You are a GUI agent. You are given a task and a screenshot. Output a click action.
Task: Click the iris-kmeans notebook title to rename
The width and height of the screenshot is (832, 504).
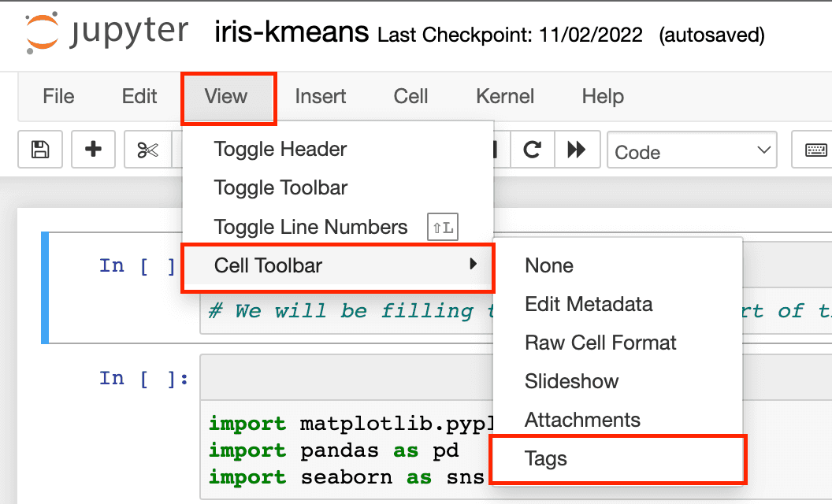(292, 33)
